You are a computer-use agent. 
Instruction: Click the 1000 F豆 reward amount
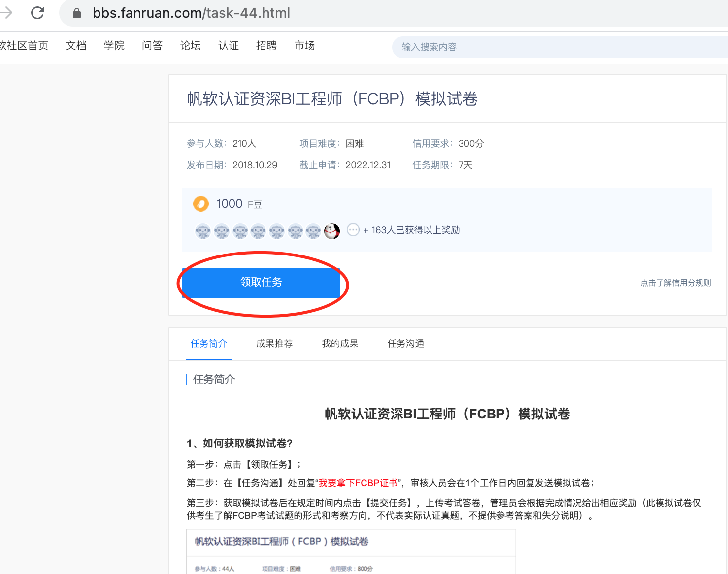[239, 204]
